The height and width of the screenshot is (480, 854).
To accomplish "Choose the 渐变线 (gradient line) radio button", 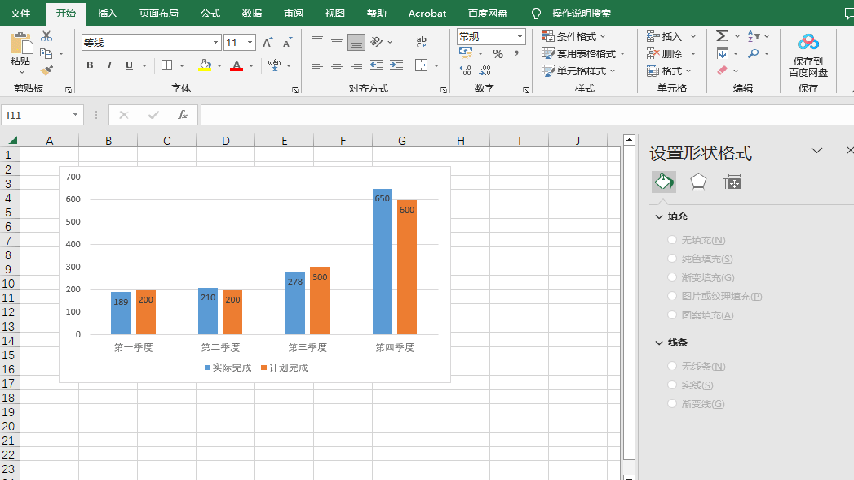I will point(672,404).
